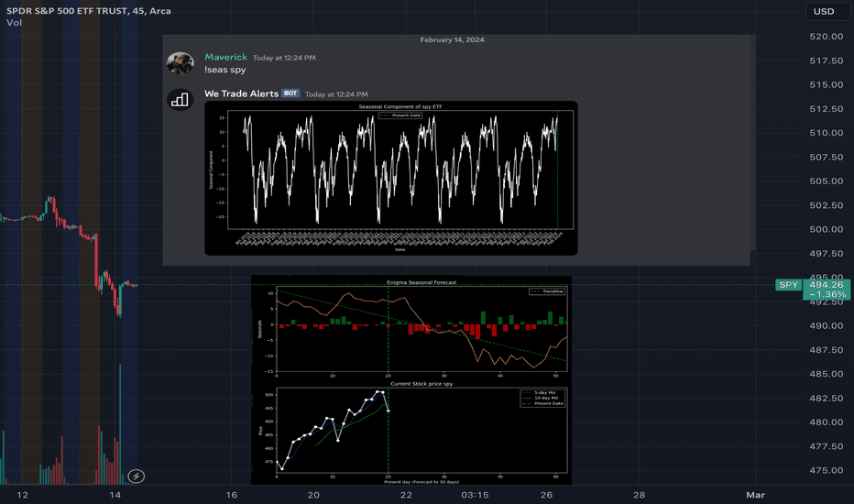Click Maverick's profile avatar
The height and width of the screenshot is (504, 854).
click(181, 63)
